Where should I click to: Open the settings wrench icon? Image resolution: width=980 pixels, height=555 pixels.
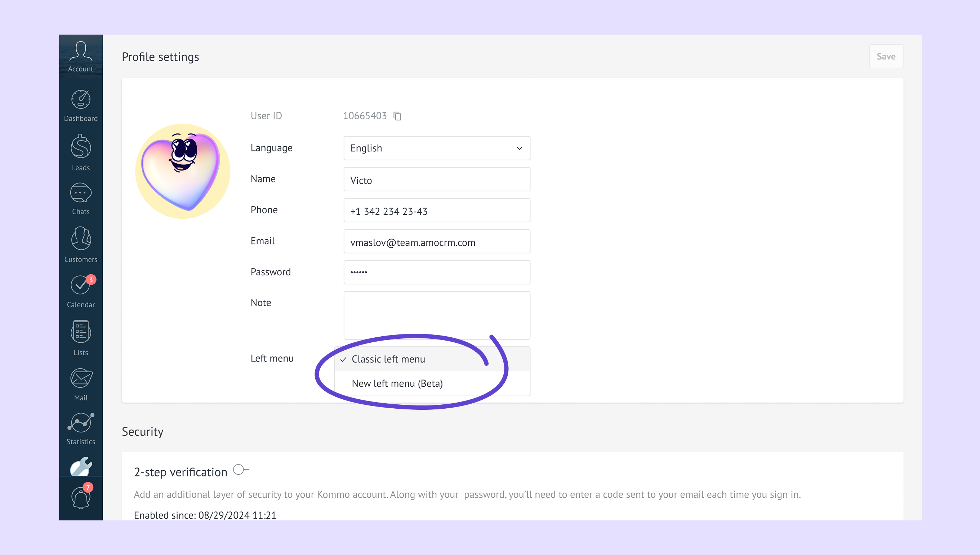click(81, 467)
